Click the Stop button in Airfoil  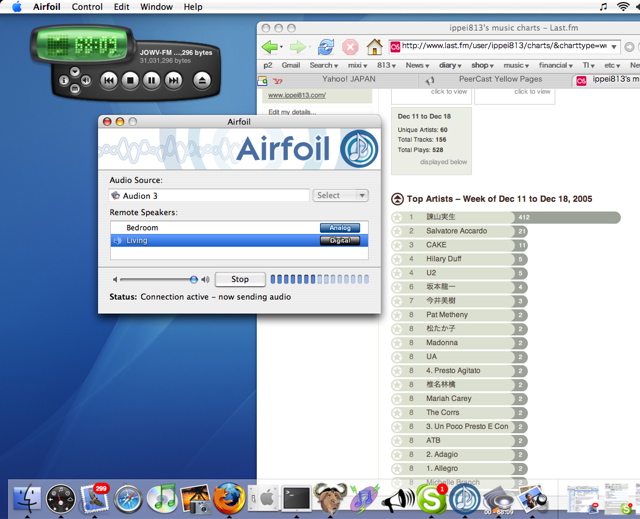coord(240,280)
